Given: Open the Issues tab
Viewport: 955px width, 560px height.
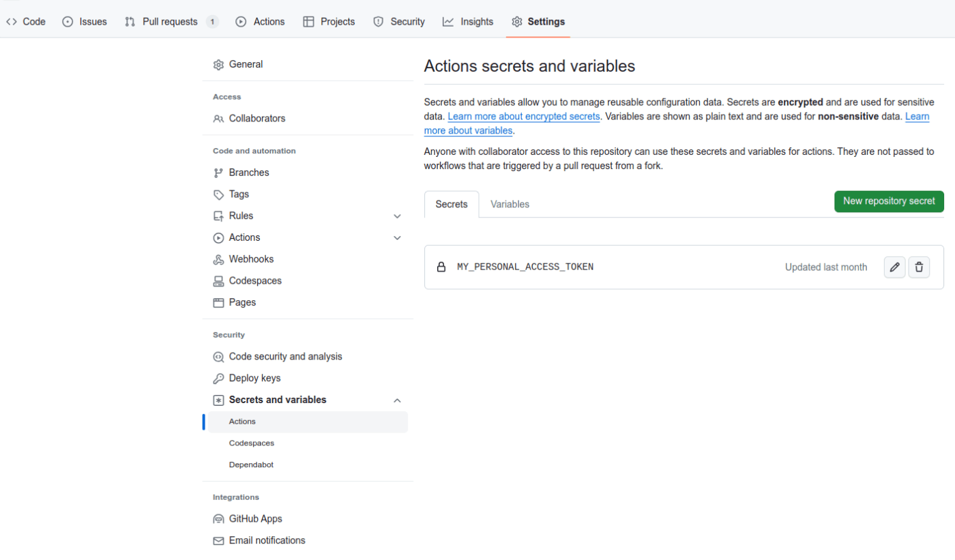Looking at the screenshot, I should click(x=85, y=22).
